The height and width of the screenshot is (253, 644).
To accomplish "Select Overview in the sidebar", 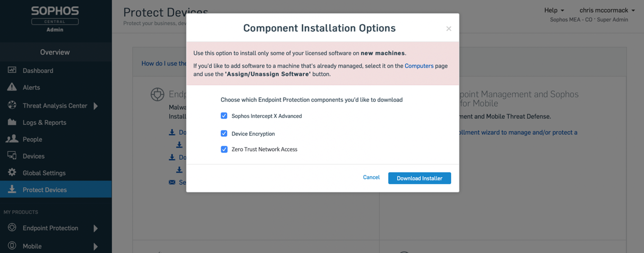I will (x=55, y=52).
